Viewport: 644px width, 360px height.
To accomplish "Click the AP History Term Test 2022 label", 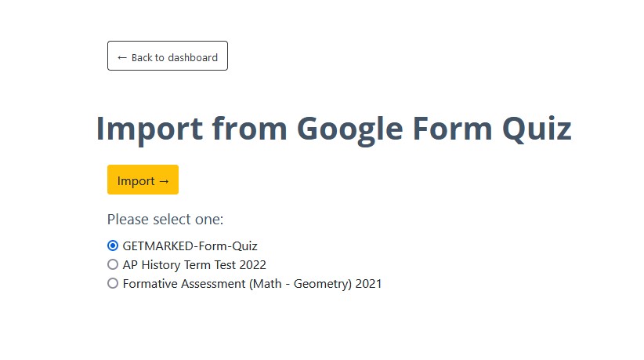I will pyautogui.click(x=194, y=264).
